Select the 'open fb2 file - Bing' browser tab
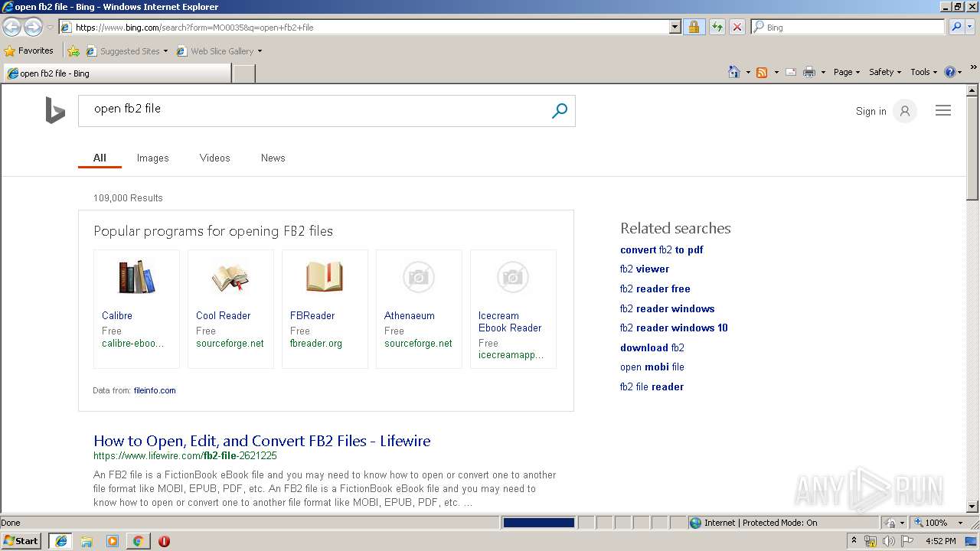The image size is (980, 551). [x=116, y=73]
